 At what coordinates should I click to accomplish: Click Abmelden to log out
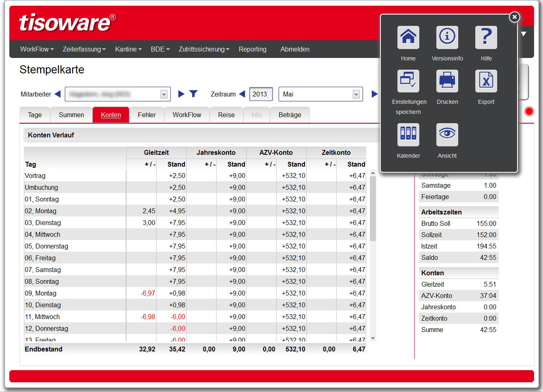(x=295, y=49)
